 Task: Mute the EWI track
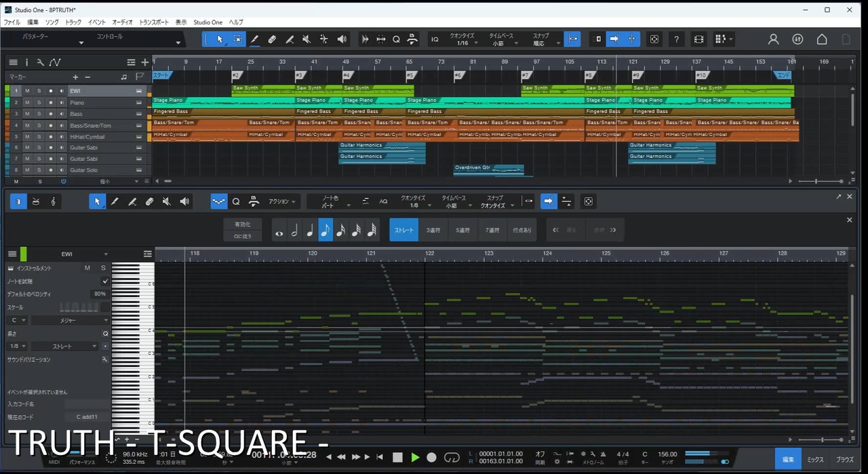[x=27, y=91]
